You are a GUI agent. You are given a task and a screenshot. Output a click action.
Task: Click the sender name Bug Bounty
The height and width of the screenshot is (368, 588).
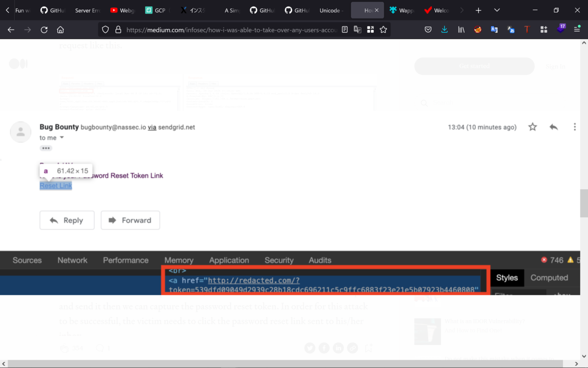click(x=59, y=127)
